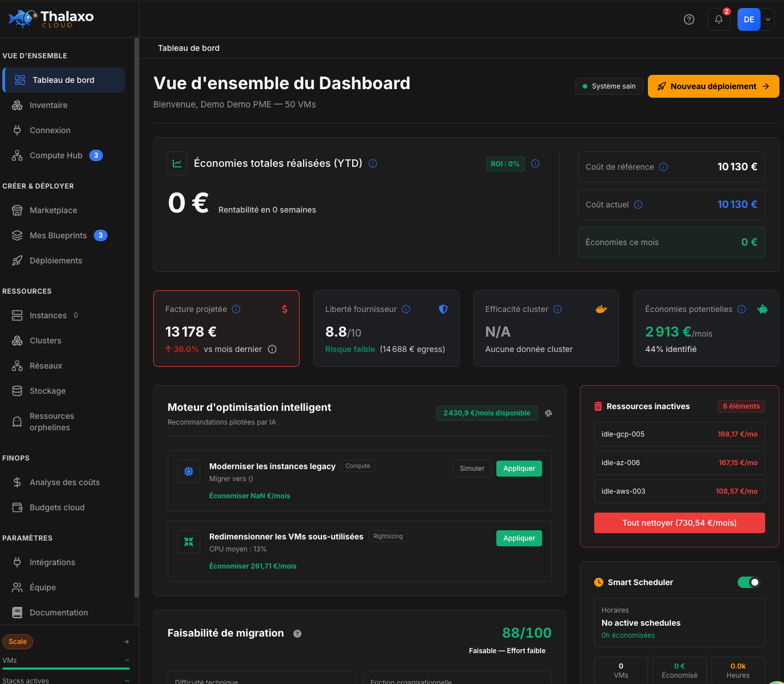Open Mes Blueprints in sidebar
This screenshot has height=684, width=784.
pos(63,235)
